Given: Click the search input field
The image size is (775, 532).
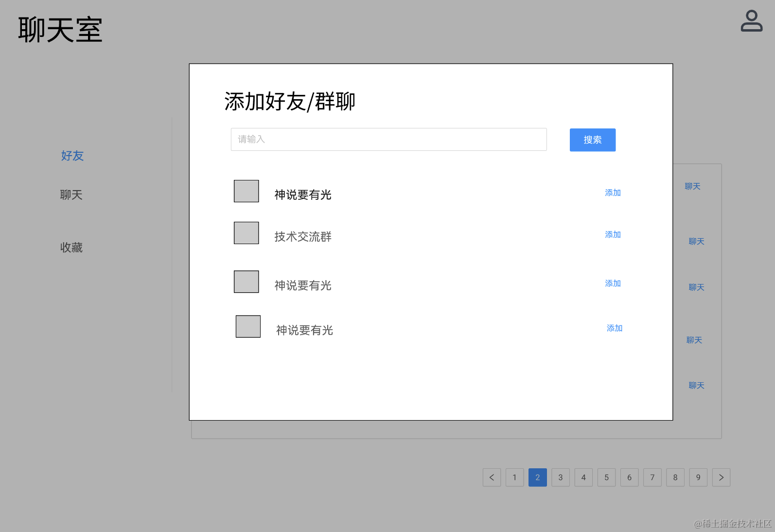Looking at the screenshot, I should tap(388, 140).
